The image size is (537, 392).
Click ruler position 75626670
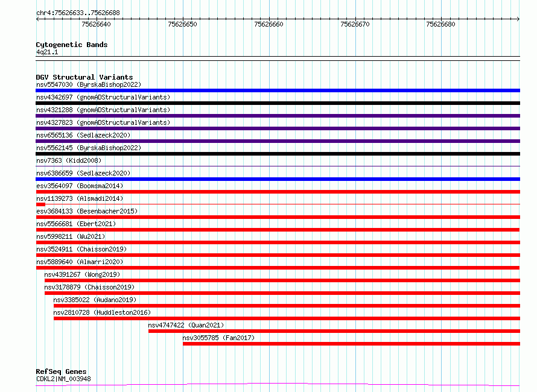pos(355,24)
